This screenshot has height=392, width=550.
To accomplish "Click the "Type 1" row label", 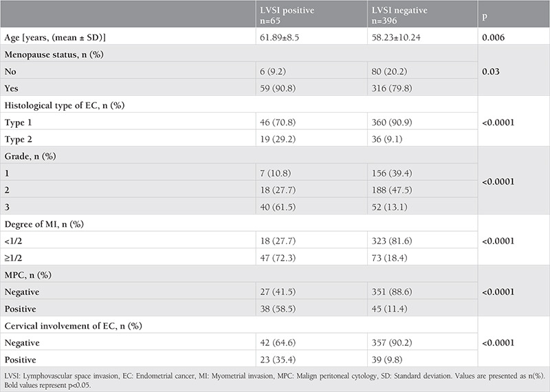I will click(18, 121).
